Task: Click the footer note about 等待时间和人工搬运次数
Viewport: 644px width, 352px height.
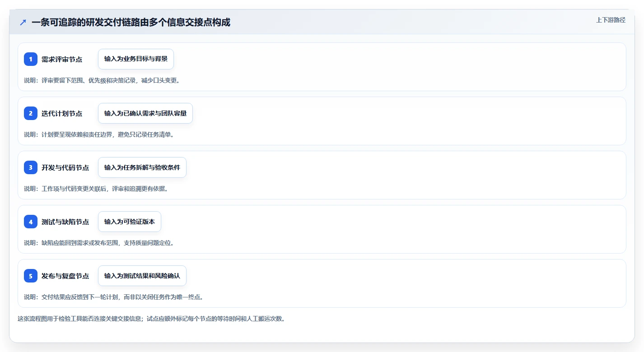Action: 151,319
